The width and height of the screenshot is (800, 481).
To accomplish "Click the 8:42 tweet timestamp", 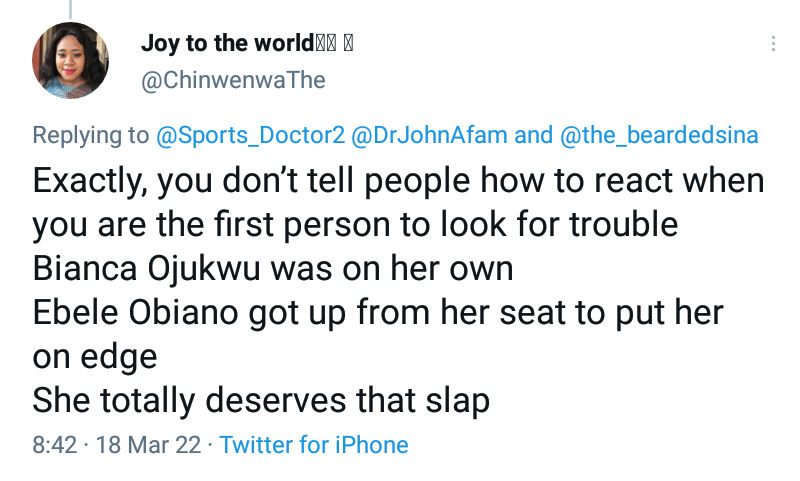I will [x=54, y=444].
